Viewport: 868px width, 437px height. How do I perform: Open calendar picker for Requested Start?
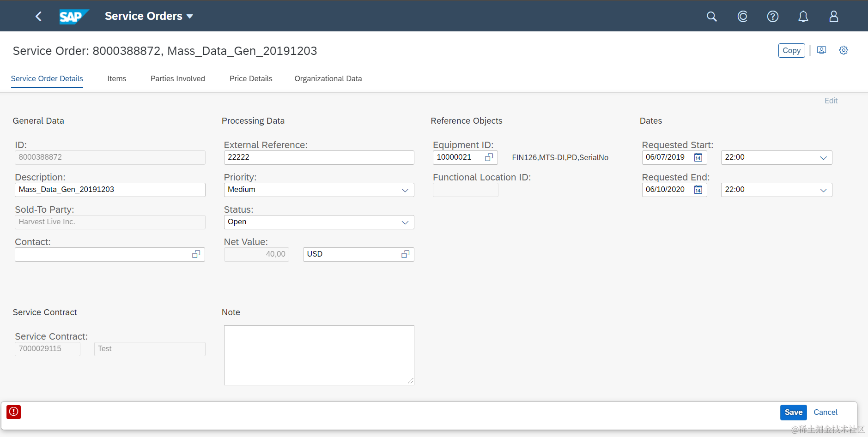[698, 157]
